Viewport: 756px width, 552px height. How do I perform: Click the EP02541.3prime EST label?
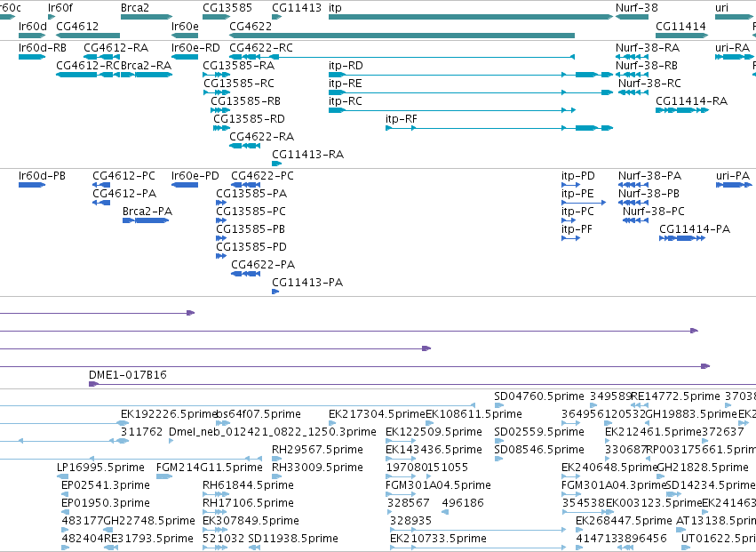click(106, 485)
